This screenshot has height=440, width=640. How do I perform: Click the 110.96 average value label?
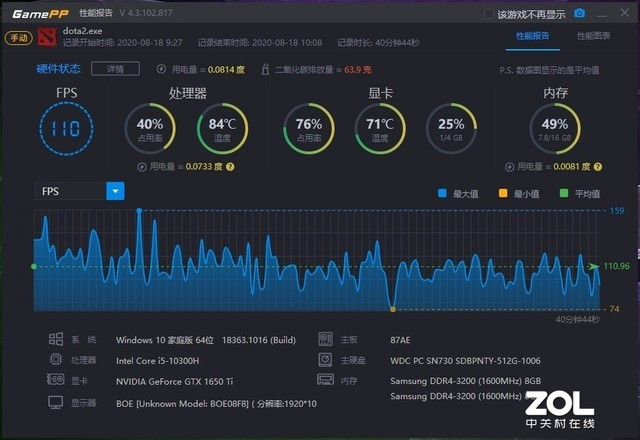pos(616,266)
